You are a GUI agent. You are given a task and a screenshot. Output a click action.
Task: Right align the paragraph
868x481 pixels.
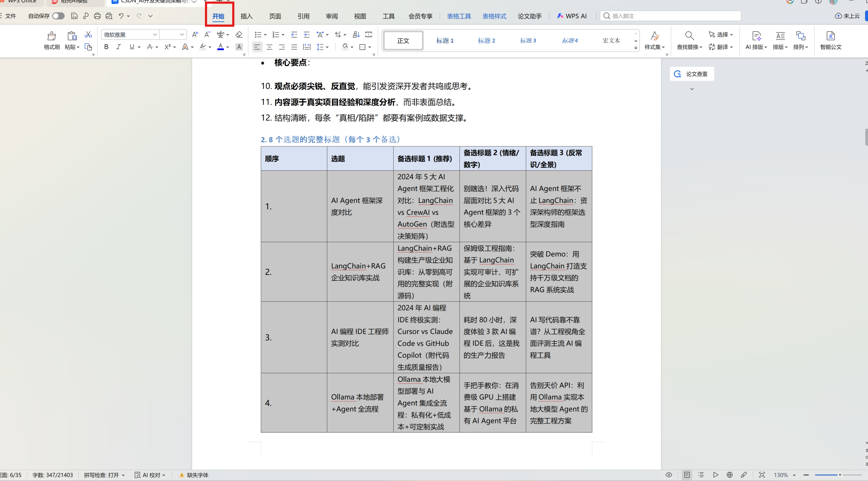pos(282,47)
